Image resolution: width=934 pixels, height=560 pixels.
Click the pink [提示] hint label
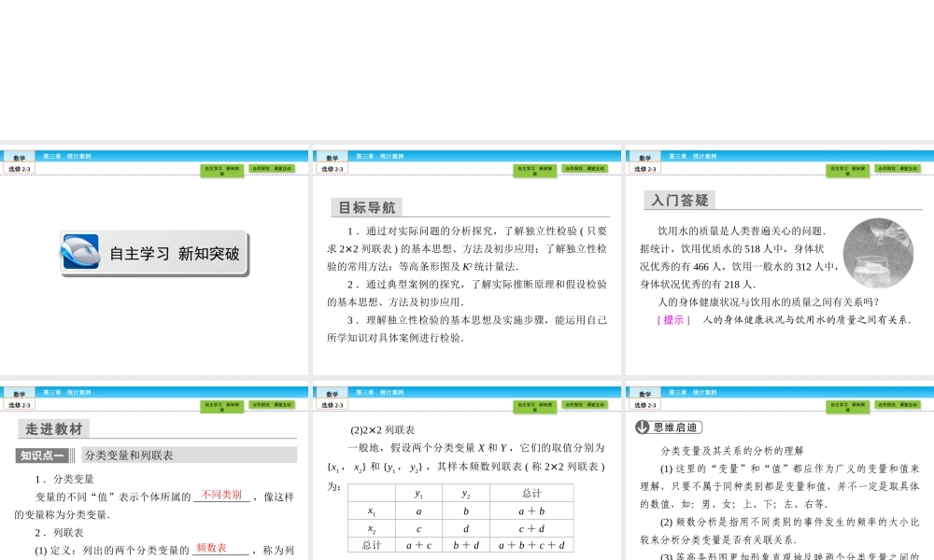tap(673, 319)
